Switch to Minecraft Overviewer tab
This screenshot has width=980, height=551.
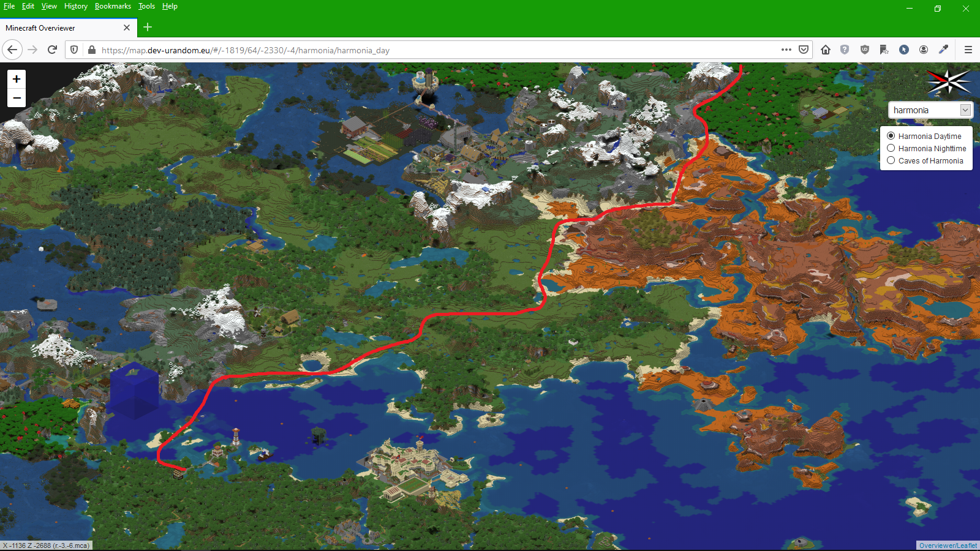(68, 28)
